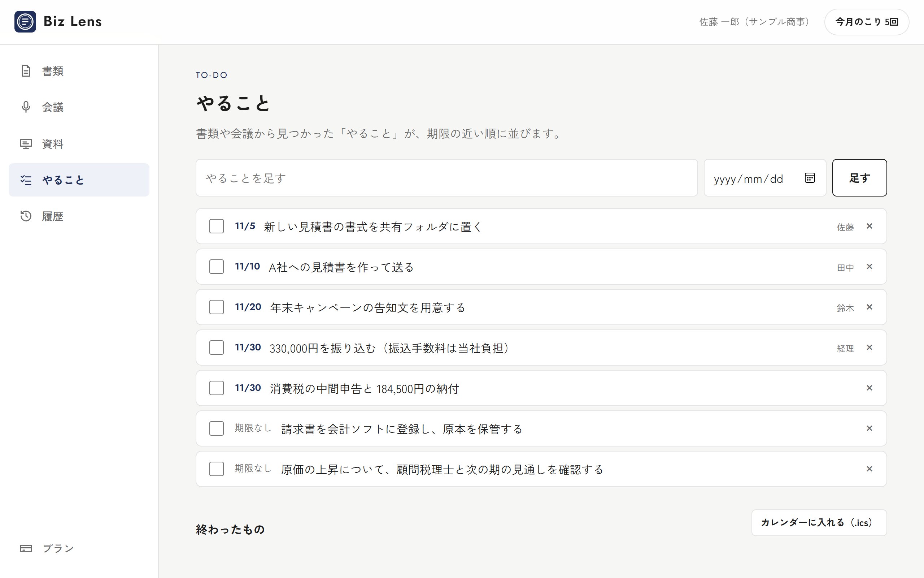Viewport: 924px width, 578px height.
Task: Mark the 原価の上昇について task checkbox
Action: coord(217,469)
